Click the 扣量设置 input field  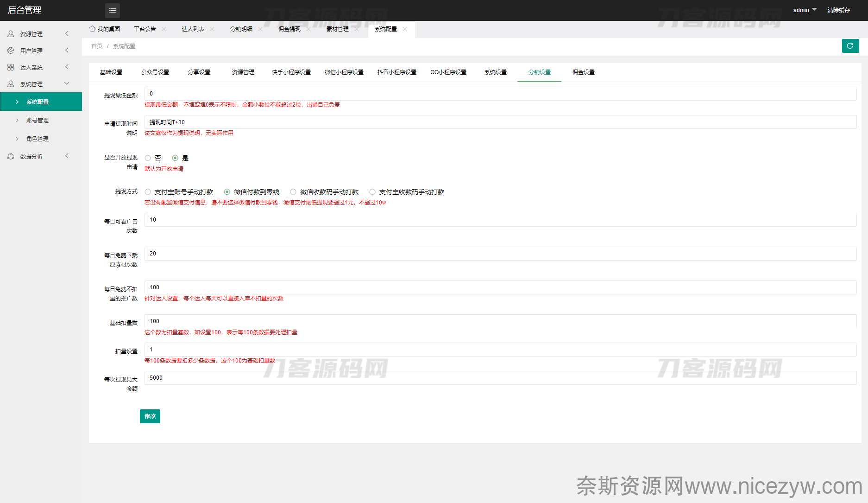pyautogui.click(x=500, y=350)
